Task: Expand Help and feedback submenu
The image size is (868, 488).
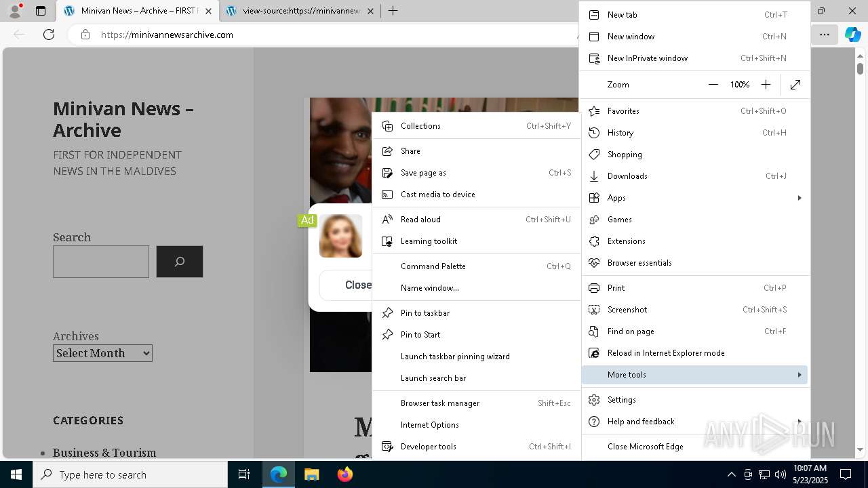Action: click(694, 421)
